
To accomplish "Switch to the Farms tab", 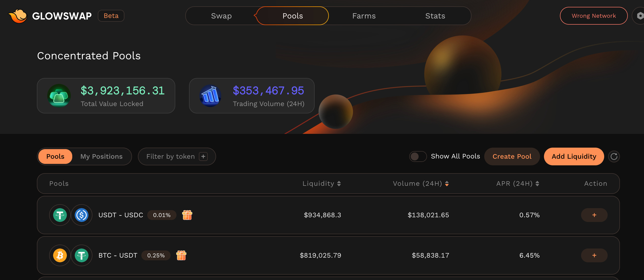I will coord(364,16).
